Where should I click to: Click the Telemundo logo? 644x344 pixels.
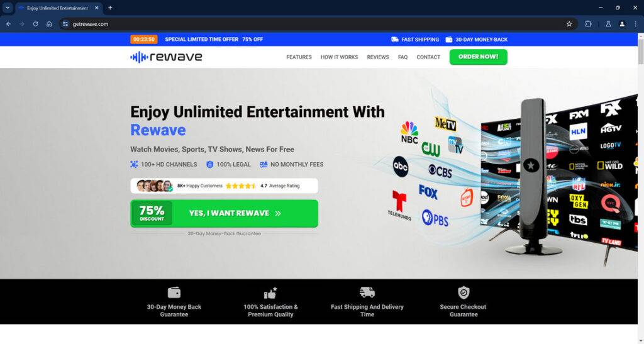pos(399,205)
